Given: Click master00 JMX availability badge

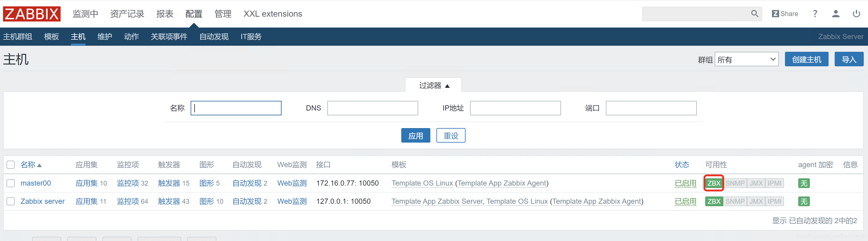Looking at the screenshot, I should [756, 183].
